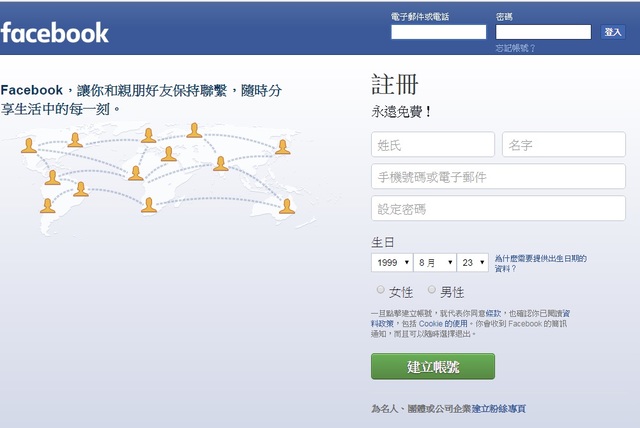Choose the 男性 radio button
Image resolution: width=640 pixels, height=428 pixels.
(432, 290)
